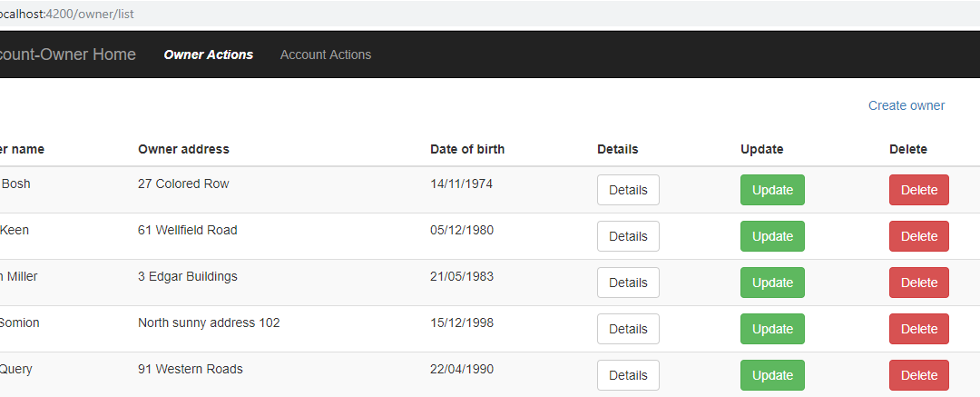Screen dimensions: 980x397
Task: Open Details for 91 Western Roads owner
Action: [x=628, y=375]
